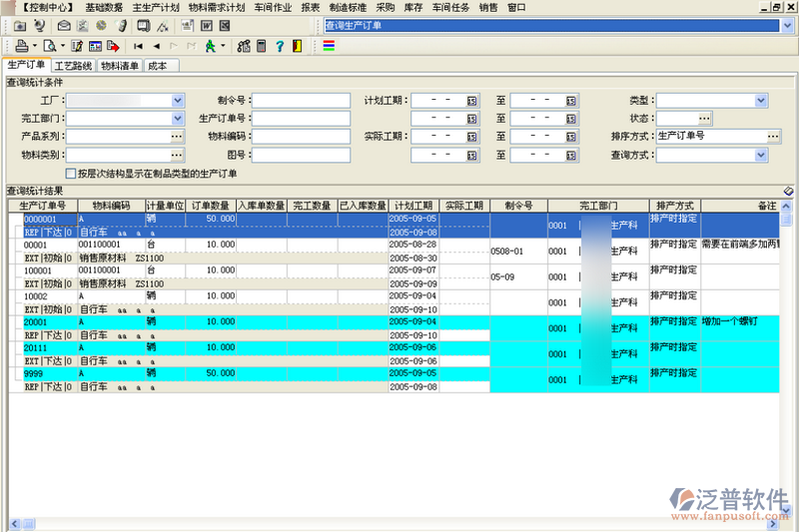The image size is (799, 532).
Task: Expand the 查询方式 dropdown
Action: [x=761, y=155]
